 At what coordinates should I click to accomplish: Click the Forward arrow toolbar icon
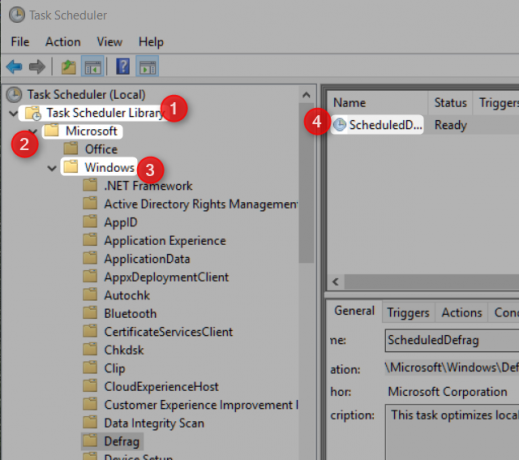37,67
